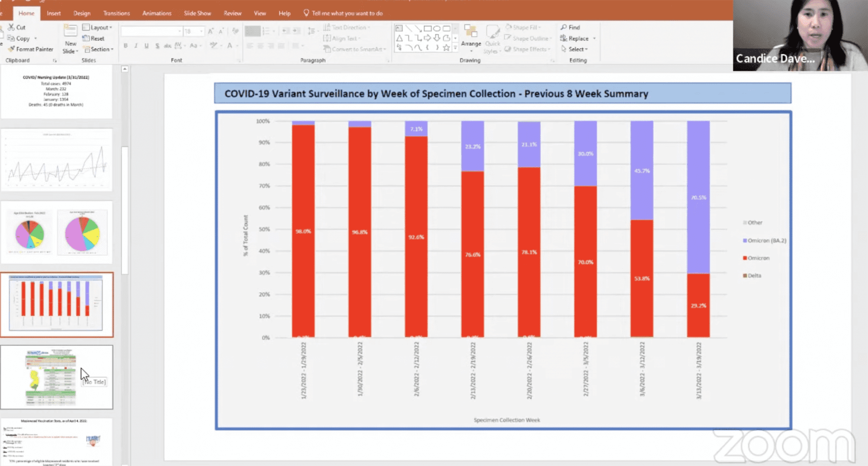Expand the shapes gallery More arrow

(x=455, y=48)
